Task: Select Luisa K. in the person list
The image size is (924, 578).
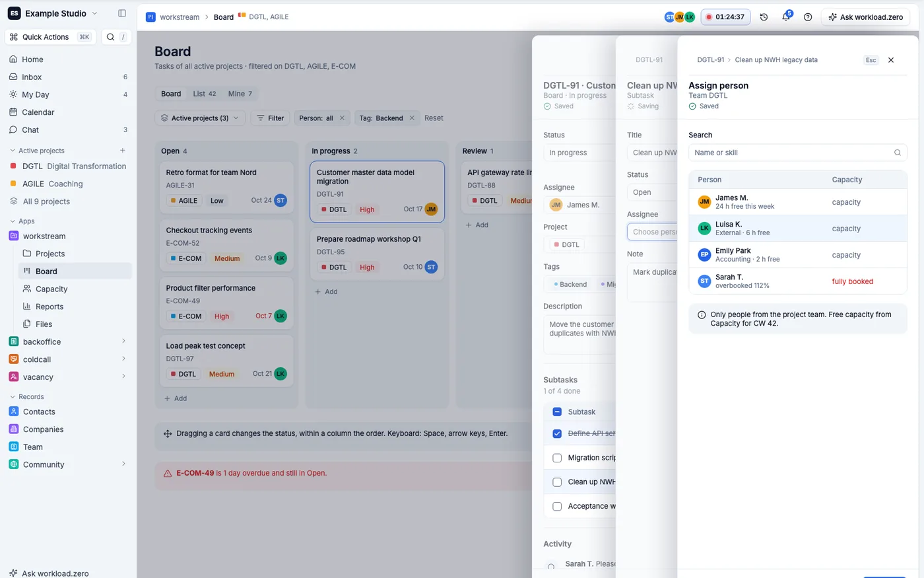Action: coord(797,229)
